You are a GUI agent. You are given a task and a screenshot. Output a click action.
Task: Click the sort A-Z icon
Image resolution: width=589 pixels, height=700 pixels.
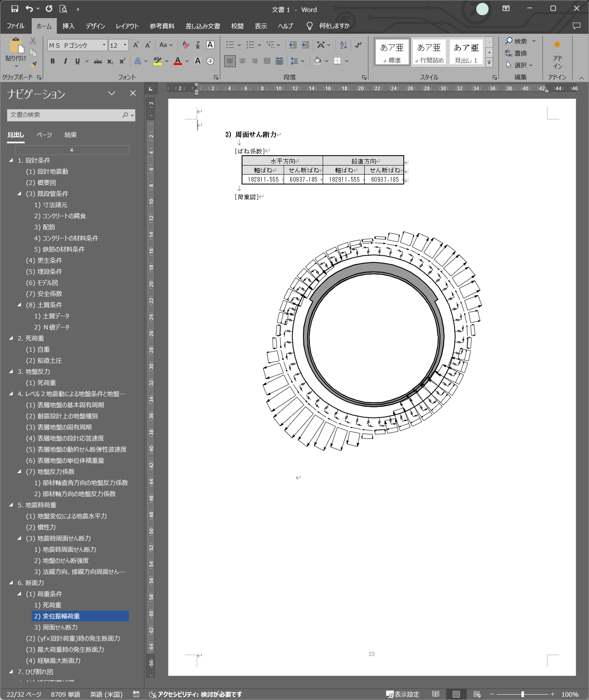(343, 45)
